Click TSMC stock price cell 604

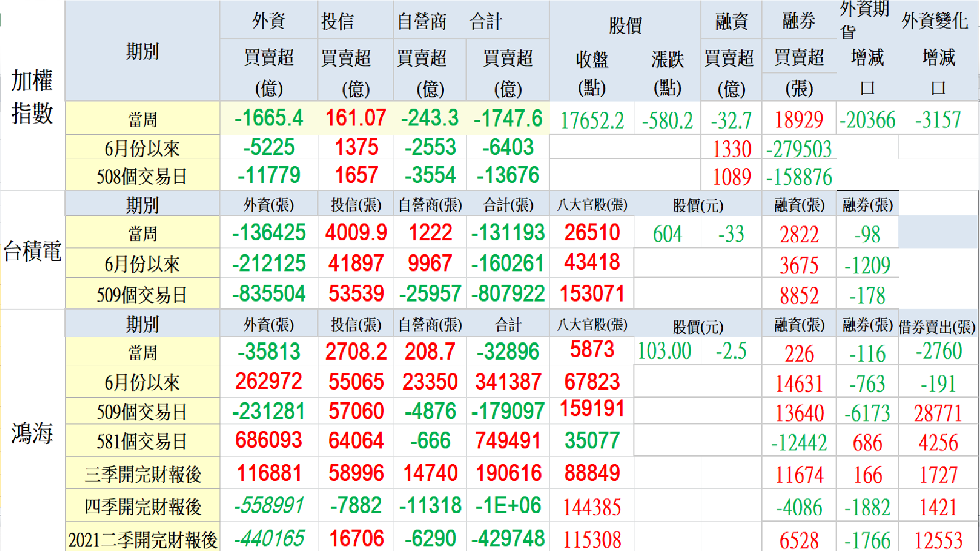pos(667,234)
